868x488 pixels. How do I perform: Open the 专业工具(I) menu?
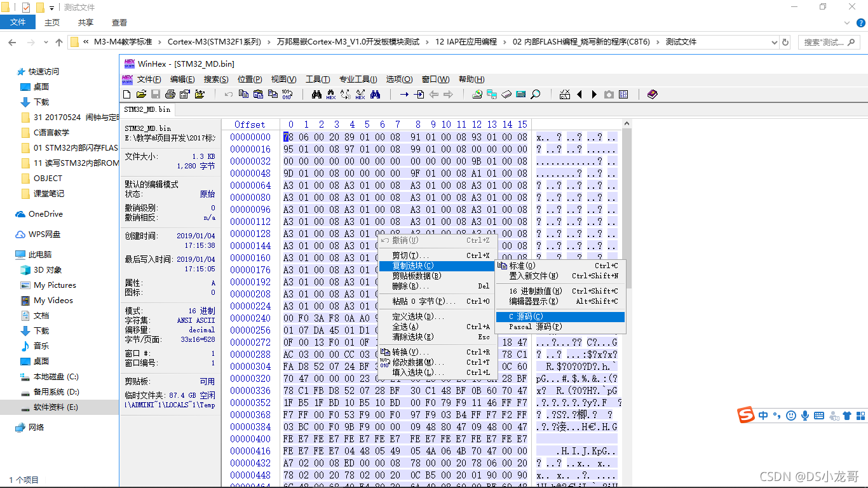[x=358, y=79]
